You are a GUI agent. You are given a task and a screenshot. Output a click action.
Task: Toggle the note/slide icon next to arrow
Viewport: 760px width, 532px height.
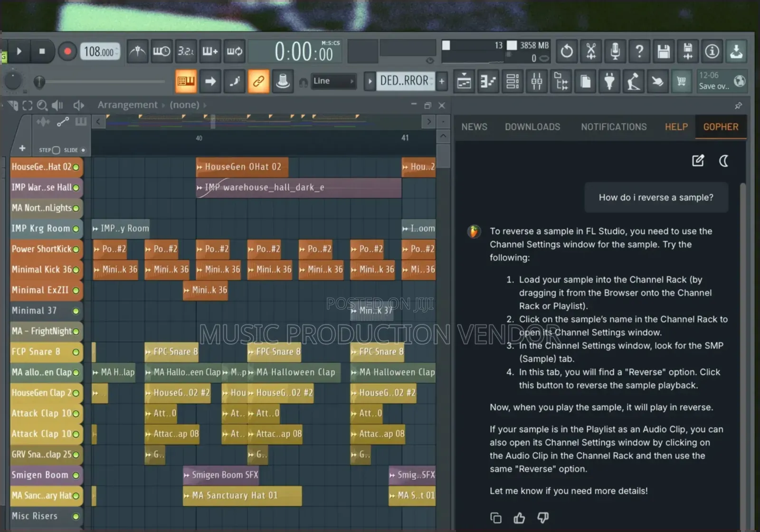pos(235,81)
